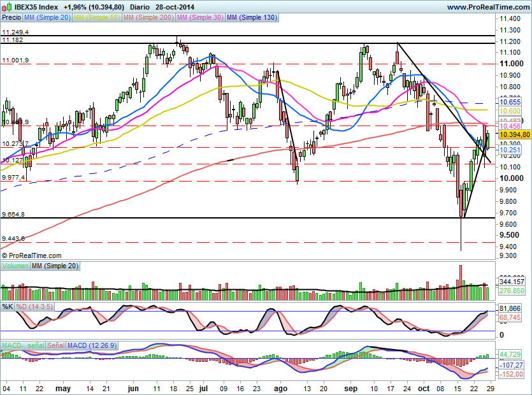Click the candlestick chart icon beside IBEX35 Index
532x395 pixels.
click(7, 6)
